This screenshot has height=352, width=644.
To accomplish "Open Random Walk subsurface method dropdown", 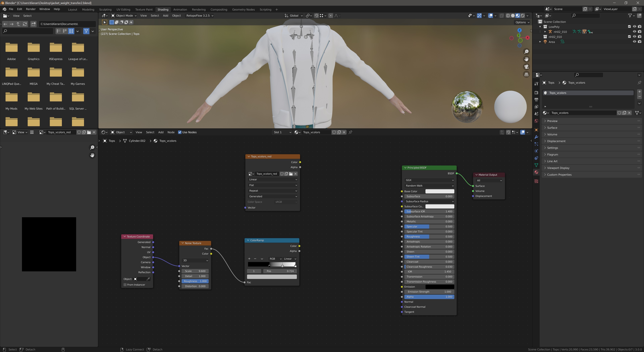I will (429, 186).
